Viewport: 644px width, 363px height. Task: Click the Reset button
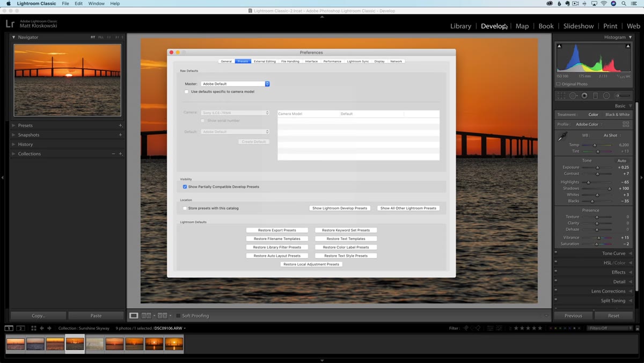(x=613, y=316)
